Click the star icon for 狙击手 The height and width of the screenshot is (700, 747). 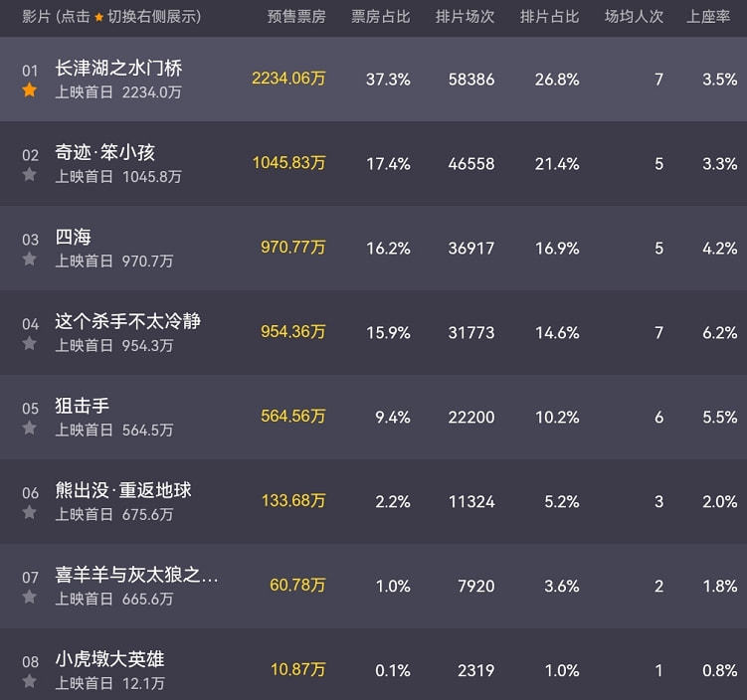pos(30,429)
